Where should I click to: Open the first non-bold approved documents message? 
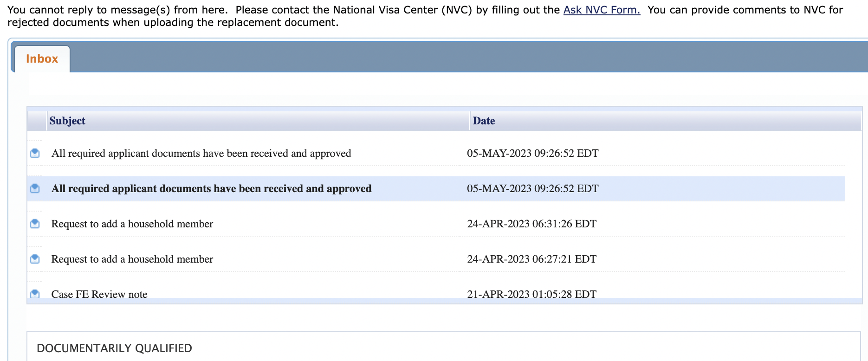201,153
